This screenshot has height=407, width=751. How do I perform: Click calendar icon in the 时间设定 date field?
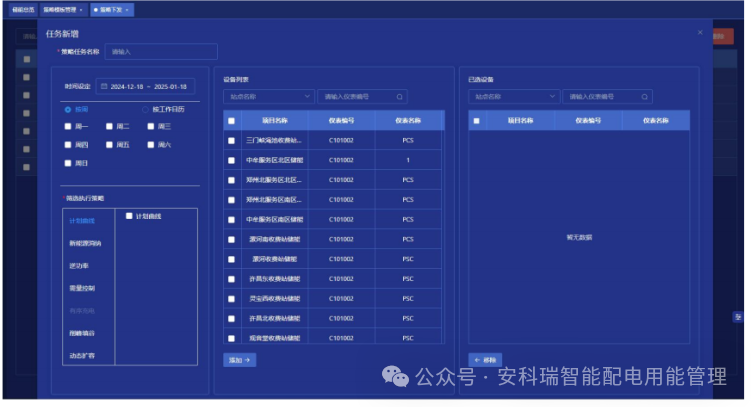point(104,87)
